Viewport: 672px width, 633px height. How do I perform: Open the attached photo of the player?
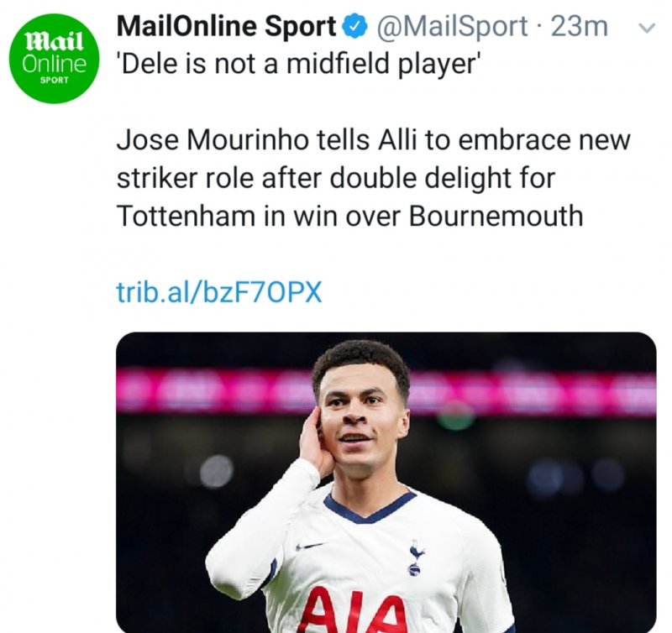[x=386, y=482]
